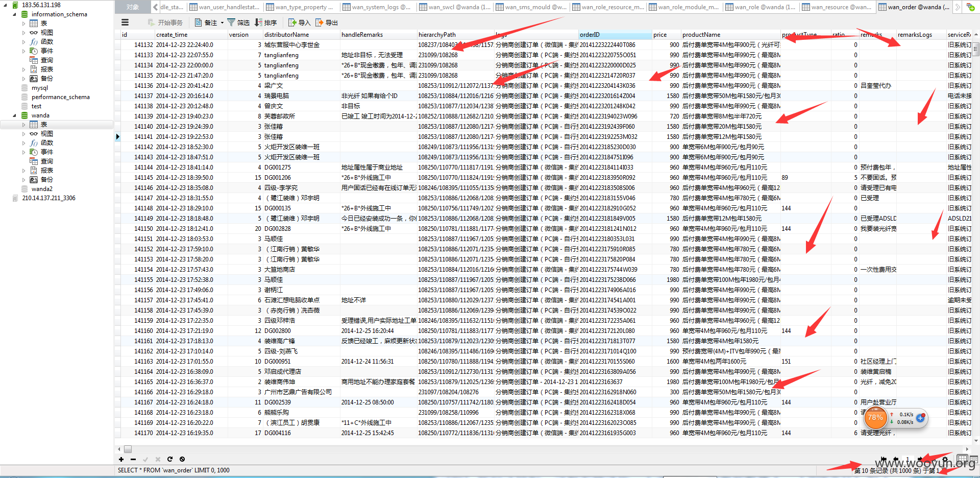Switch to the wan_swcl @wanda tab
Viewport: 980px width, 478px height.
454,7
